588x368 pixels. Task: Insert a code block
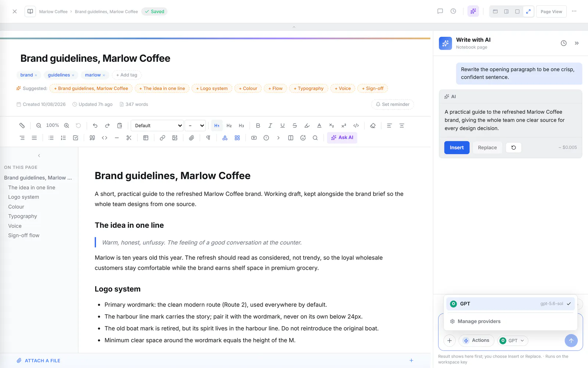[104, 138]
